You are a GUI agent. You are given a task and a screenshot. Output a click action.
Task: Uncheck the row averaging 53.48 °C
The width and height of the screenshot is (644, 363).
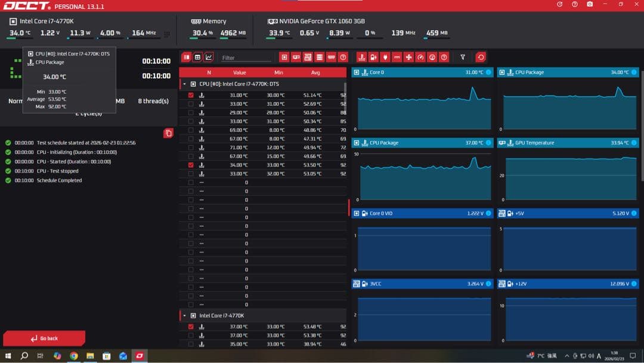191,327
